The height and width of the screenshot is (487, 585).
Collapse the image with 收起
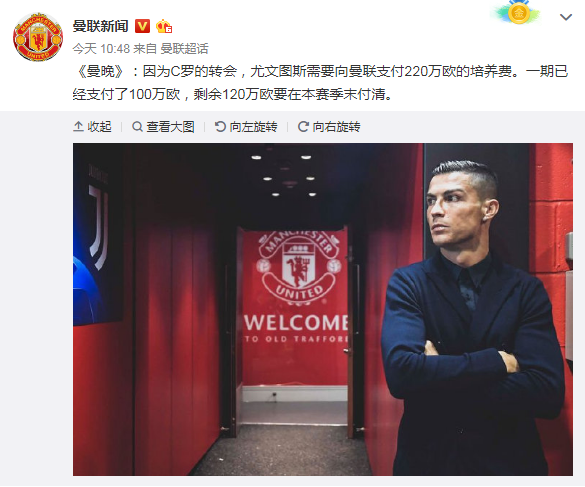click(92, 127)
